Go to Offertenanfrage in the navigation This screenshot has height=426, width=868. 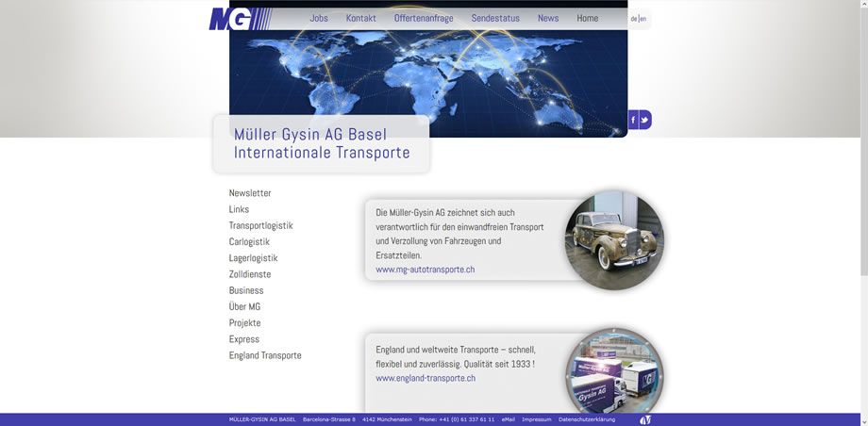tap(424, 18)
